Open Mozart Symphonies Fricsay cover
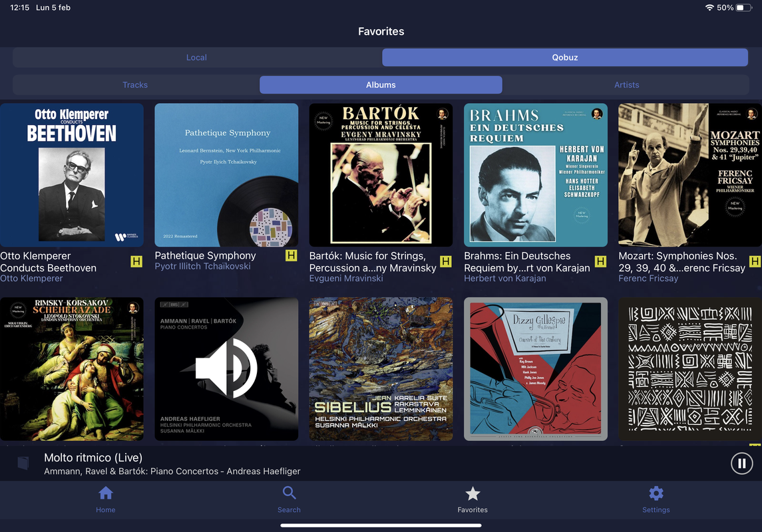Viewport: 762px width, 532px height. (x=690, y=175)
